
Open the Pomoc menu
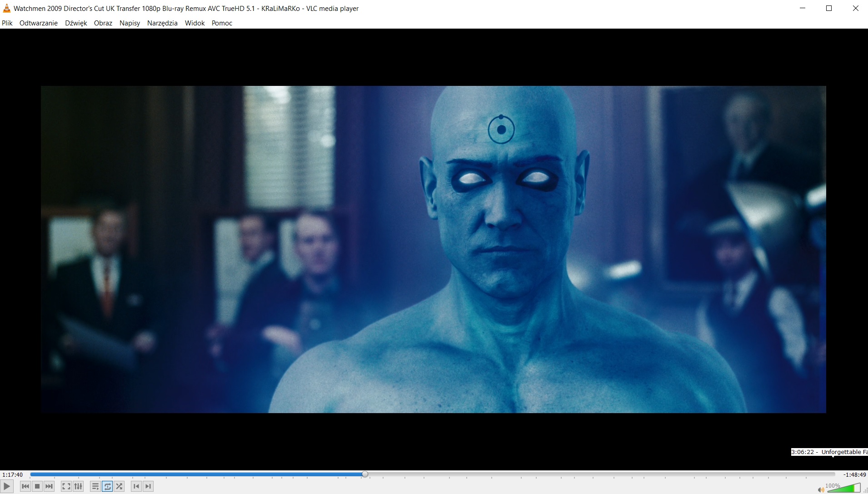222,23
